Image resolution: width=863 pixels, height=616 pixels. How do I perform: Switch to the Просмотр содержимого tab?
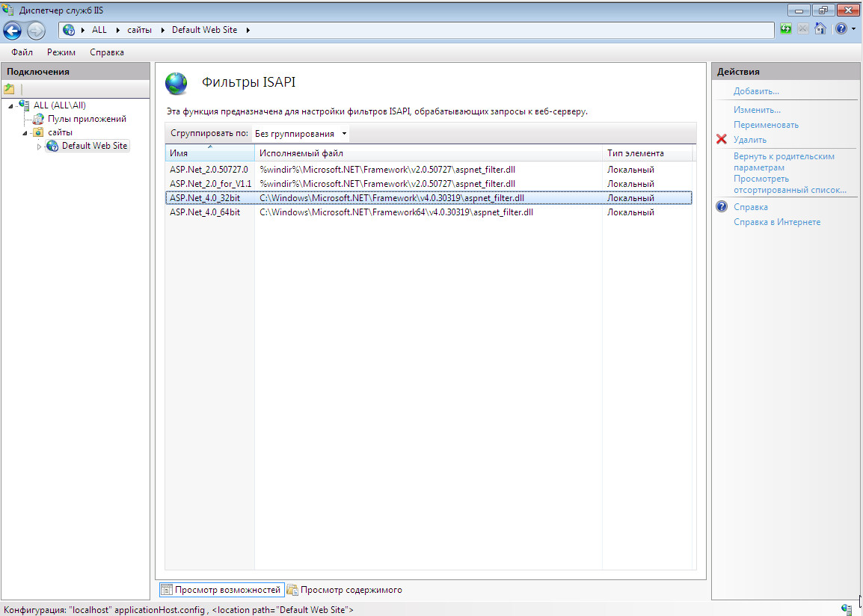coord(345,590)
